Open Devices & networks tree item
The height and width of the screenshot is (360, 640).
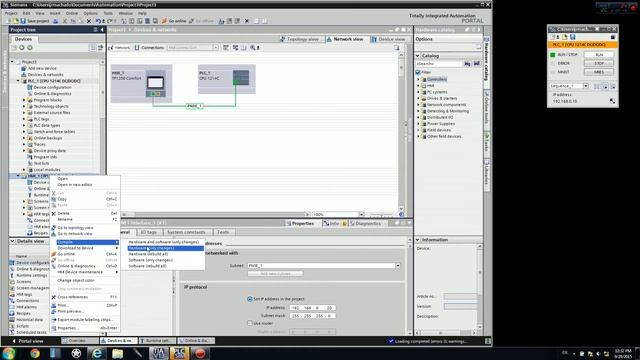click(45, 75)
